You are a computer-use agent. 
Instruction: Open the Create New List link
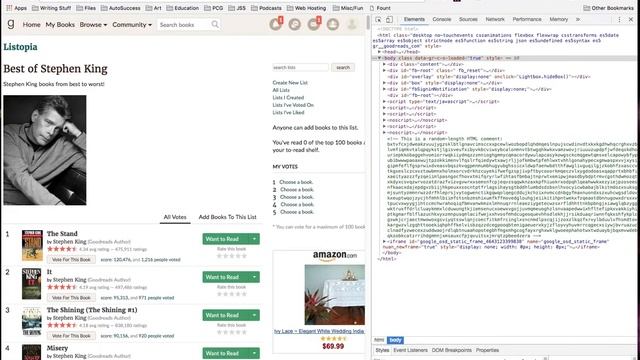click(290, 82)
